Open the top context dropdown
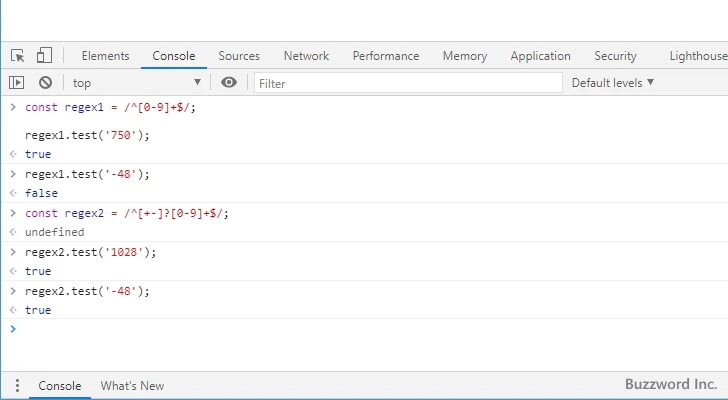 (x=136, y=83)
